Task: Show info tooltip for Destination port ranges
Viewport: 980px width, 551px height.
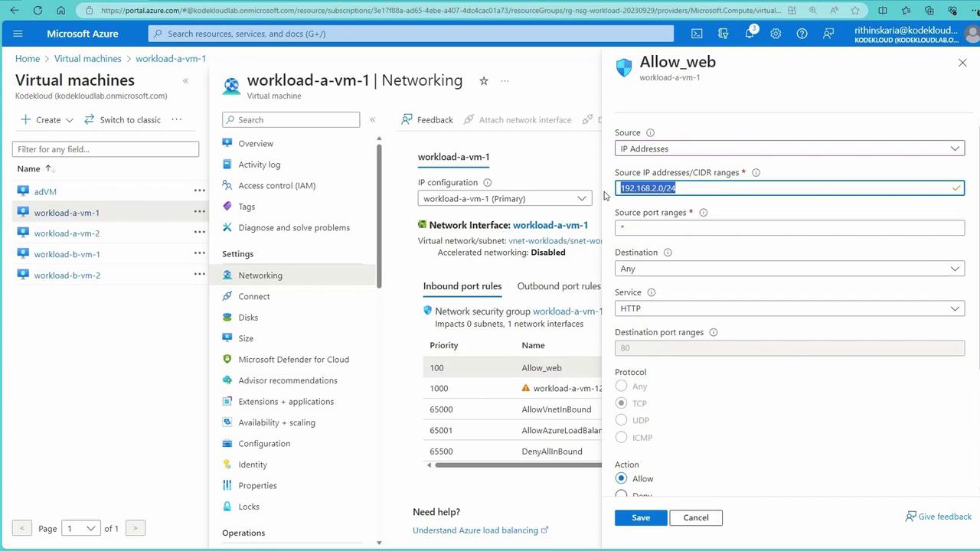Action: [x=714, y=332]
